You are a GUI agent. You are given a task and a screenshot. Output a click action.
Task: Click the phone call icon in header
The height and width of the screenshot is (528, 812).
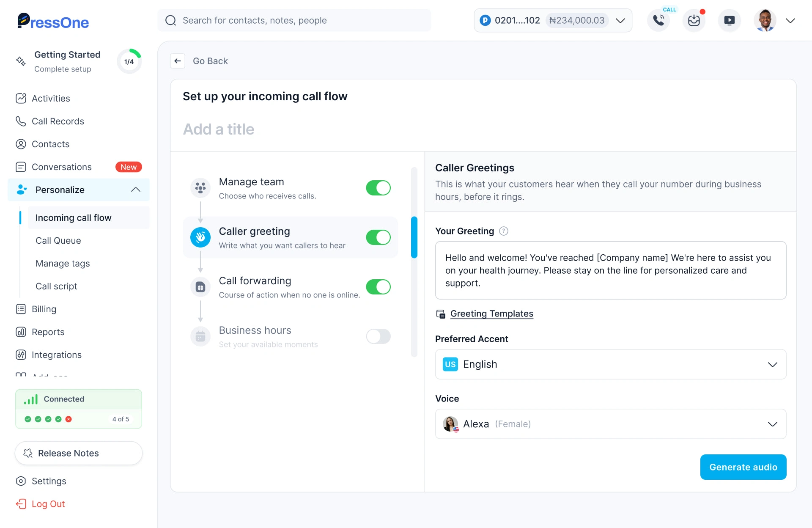click(x=658, y=20)
